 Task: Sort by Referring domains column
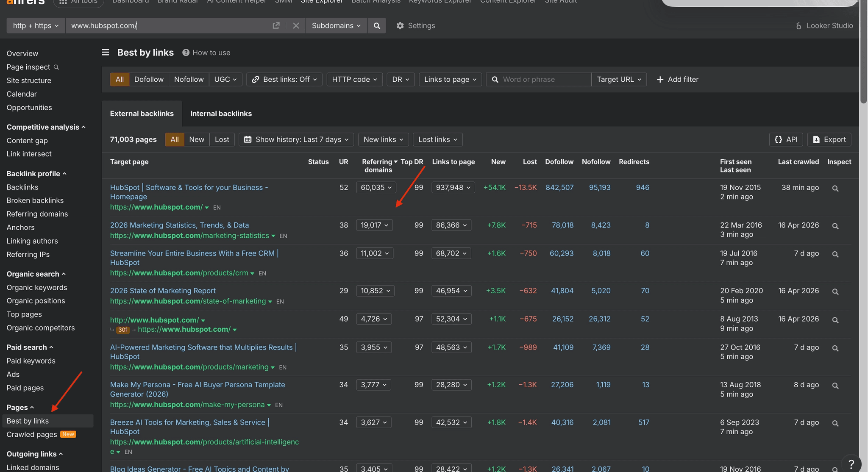point(379,166)
